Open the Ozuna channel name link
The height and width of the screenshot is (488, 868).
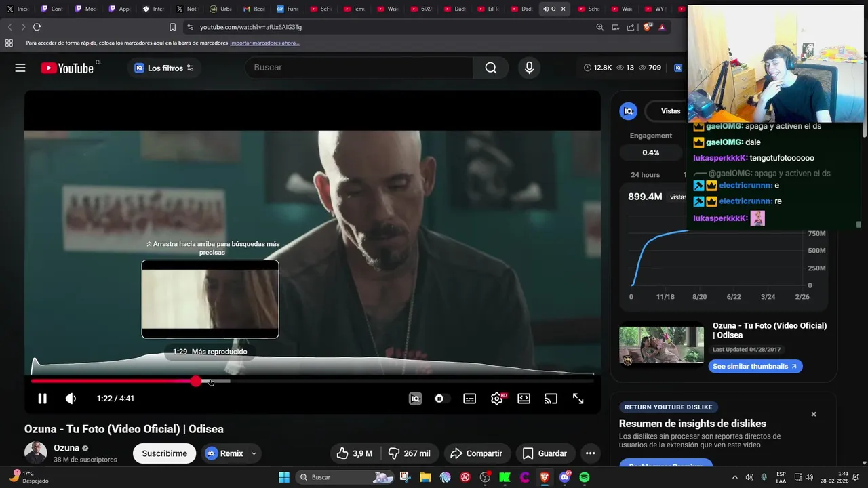tap(66, 448)
